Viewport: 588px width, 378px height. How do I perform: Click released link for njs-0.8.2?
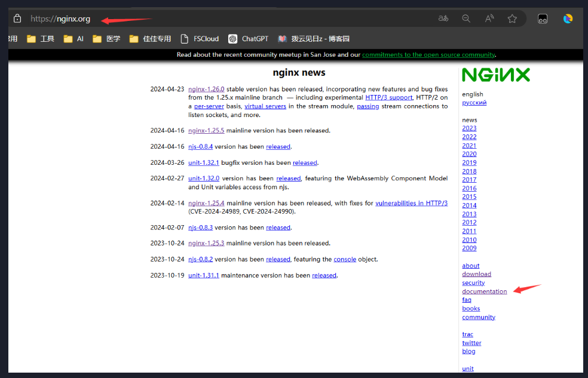(x=278, y=259)
